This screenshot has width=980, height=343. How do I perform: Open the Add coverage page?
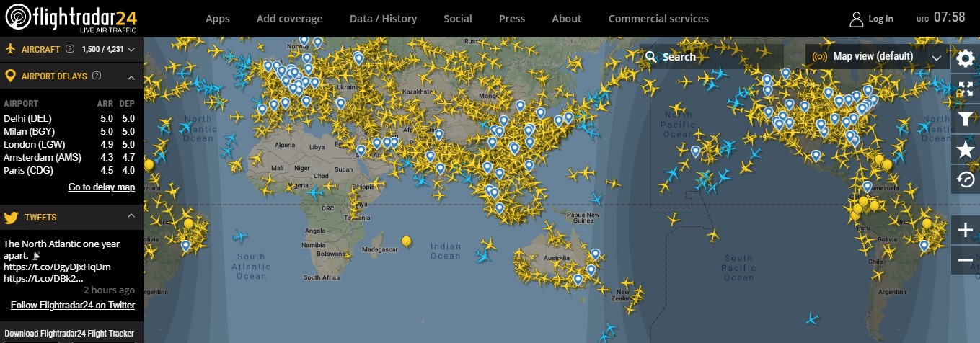pyautogui.click(x=290, y=19)
